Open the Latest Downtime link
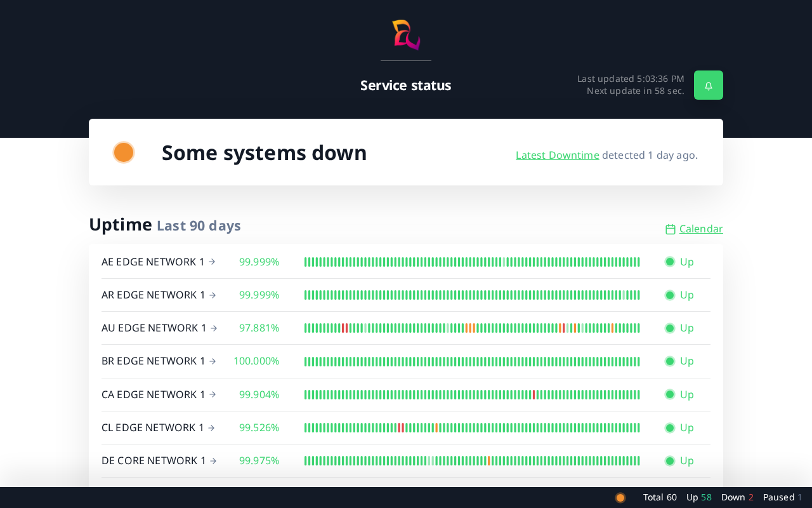Screen dimensions: 812x508 click(557, 155)
